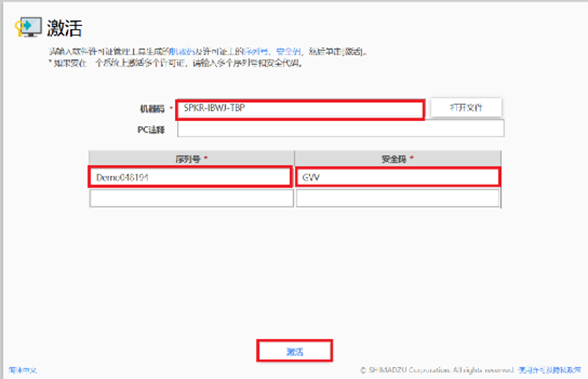Click the 激活 page heading
The image size is (588, 379).
tap(64, 28)
